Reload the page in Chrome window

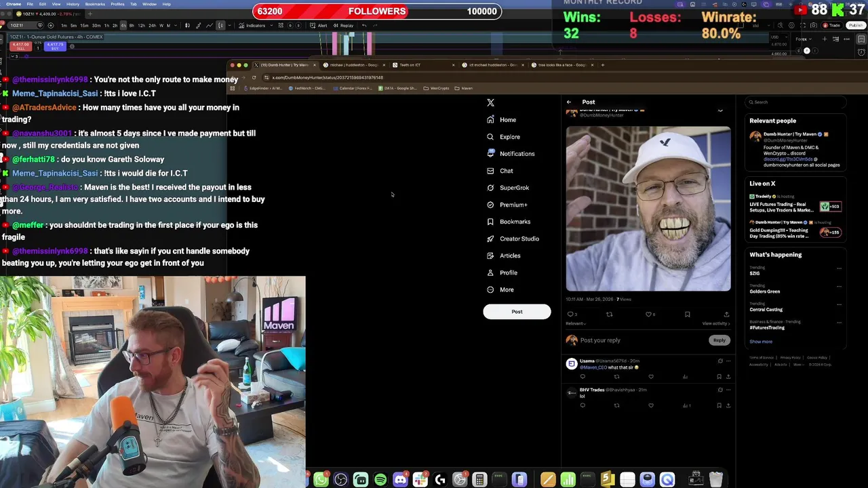click(x=254, y=77)
